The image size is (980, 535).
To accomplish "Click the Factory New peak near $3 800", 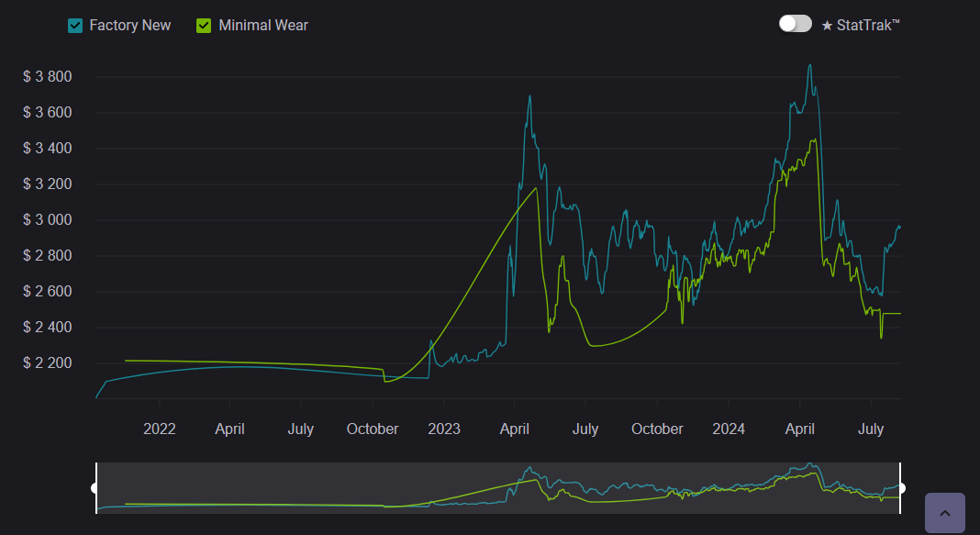I will point(810,66).
